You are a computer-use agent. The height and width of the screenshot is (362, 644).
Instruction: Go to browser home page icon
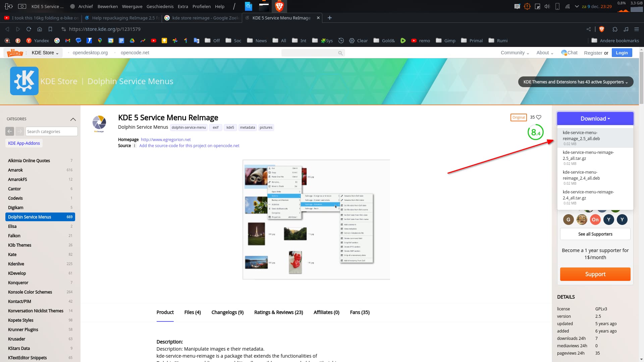coord(40,29)
